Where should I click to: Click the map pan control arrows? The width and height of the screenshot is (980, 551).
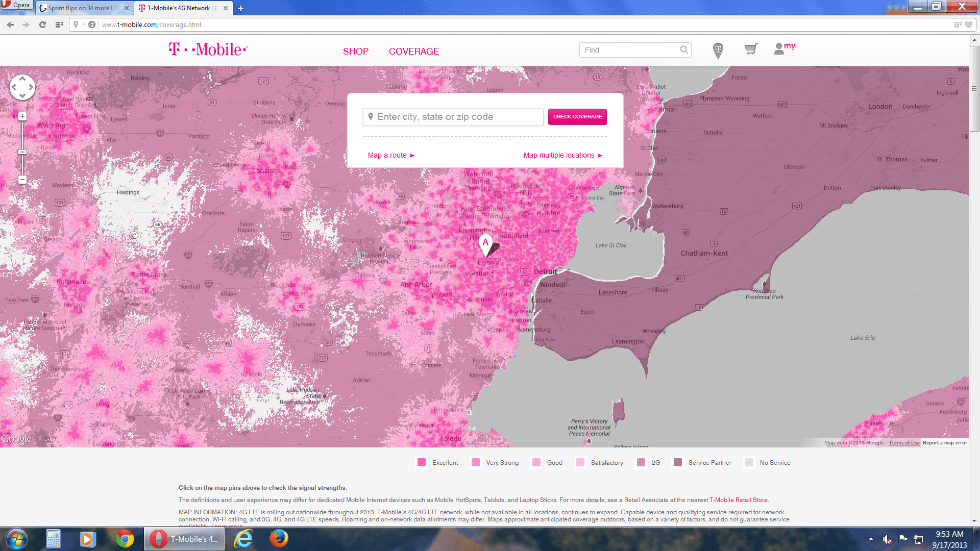(x=22, y=87)
